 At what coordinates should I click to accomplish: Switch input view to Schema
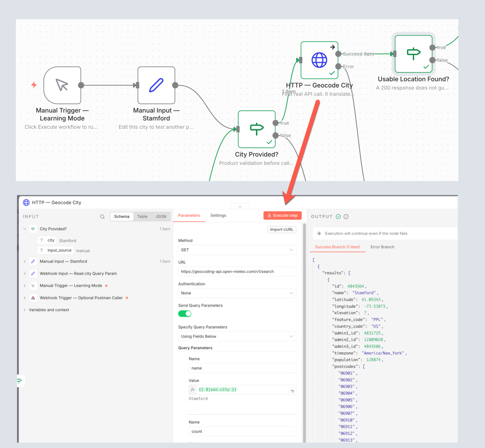(x=122, y=216)
